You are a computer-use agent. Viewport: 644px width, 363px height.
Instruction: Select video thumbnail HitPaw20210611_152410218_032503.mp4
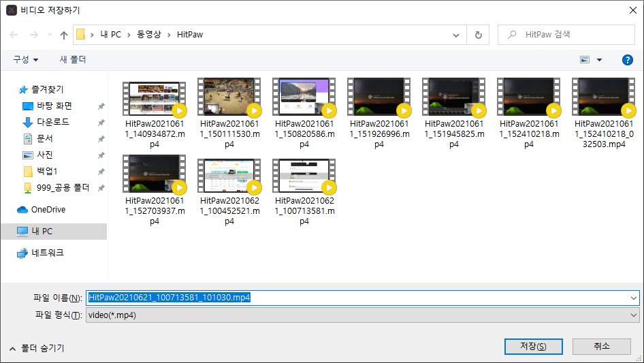tap(604, 97)
